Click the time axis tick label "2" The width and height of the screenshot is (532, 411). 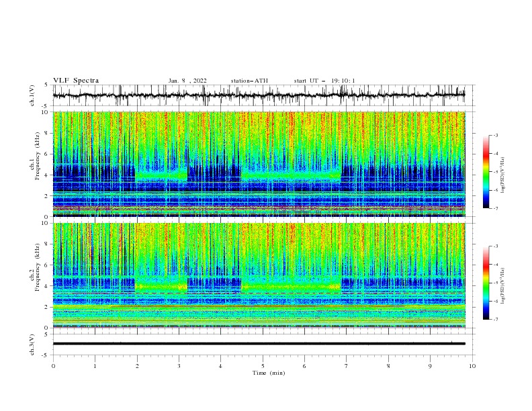[x=137, y=366]
